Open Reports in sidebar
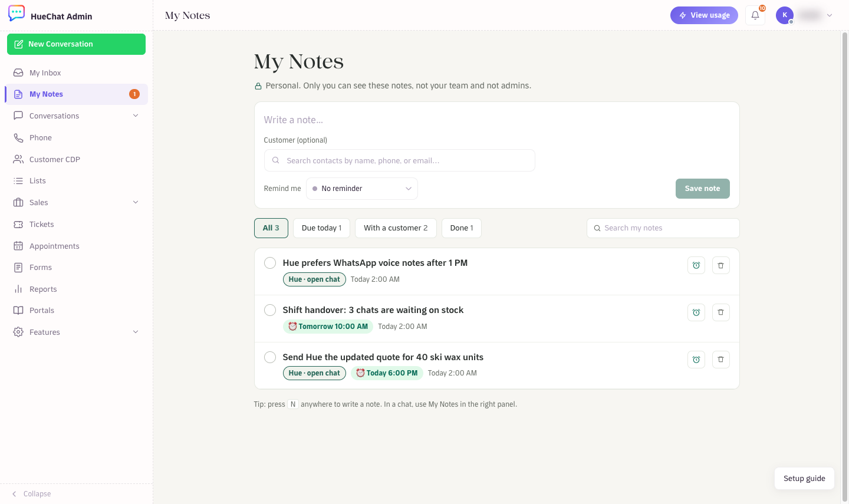The image size is (849, 504). coord(76,289)
